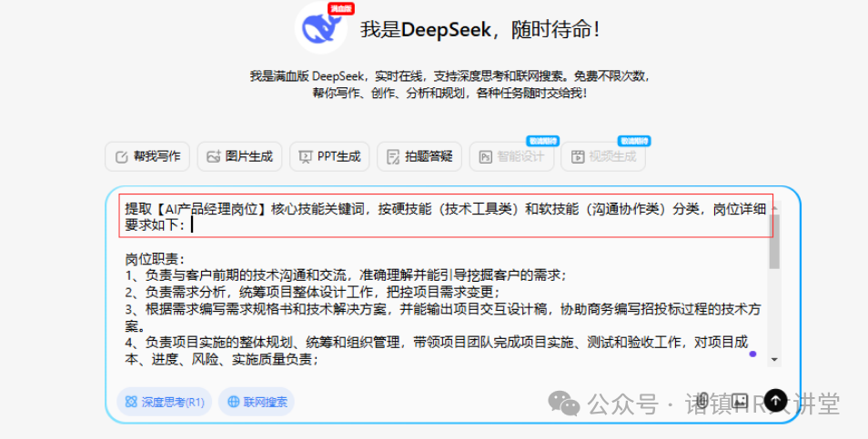Click the heading 我是DeepSeek，随时待命！

tap(480, 30)
